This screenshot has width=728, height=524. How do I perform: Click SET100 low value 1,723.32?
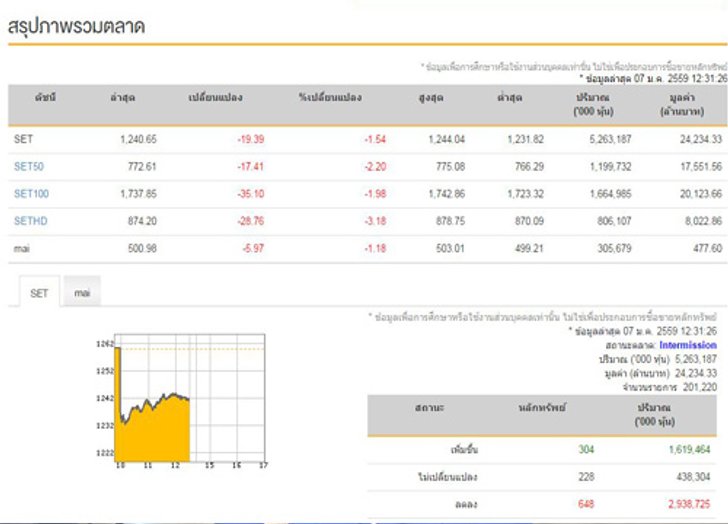point(525,194)
